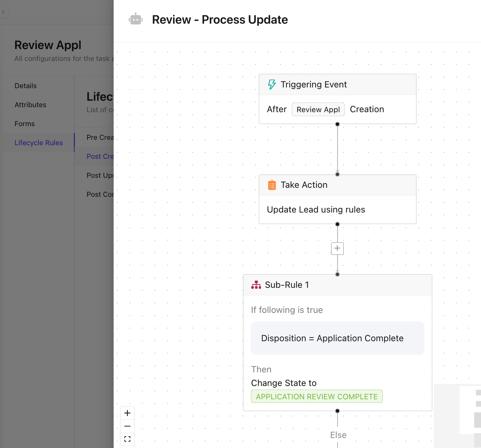Switch to the Post Update rules tab

[x=100, y=175]
